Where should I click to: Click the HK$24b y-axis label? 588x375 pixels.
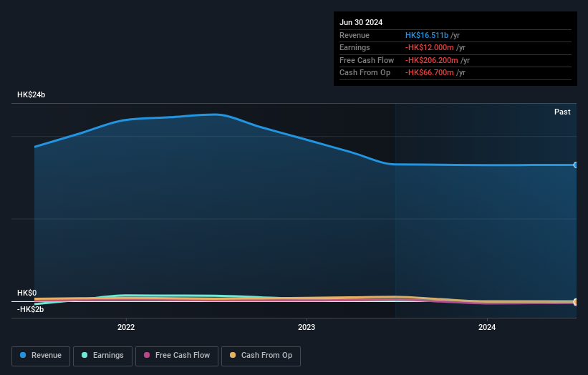31,94
